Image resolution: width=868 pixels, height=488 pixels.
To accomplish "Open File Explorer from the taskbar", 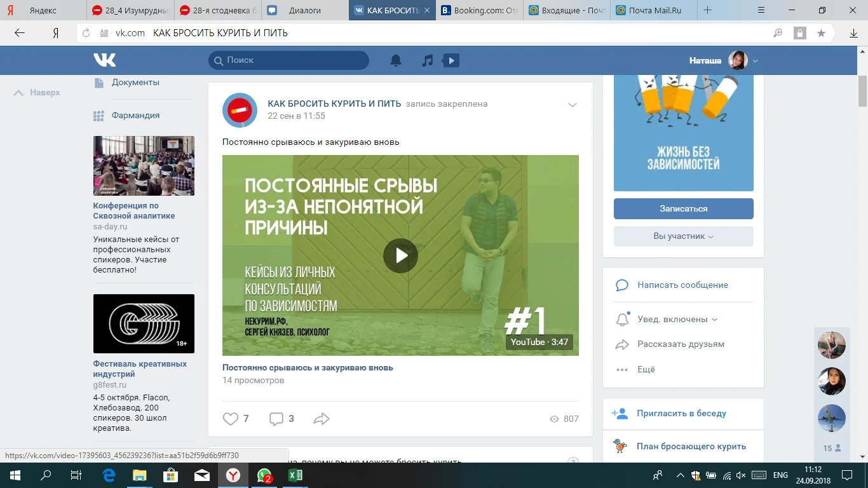I will (x=139, y=475).
